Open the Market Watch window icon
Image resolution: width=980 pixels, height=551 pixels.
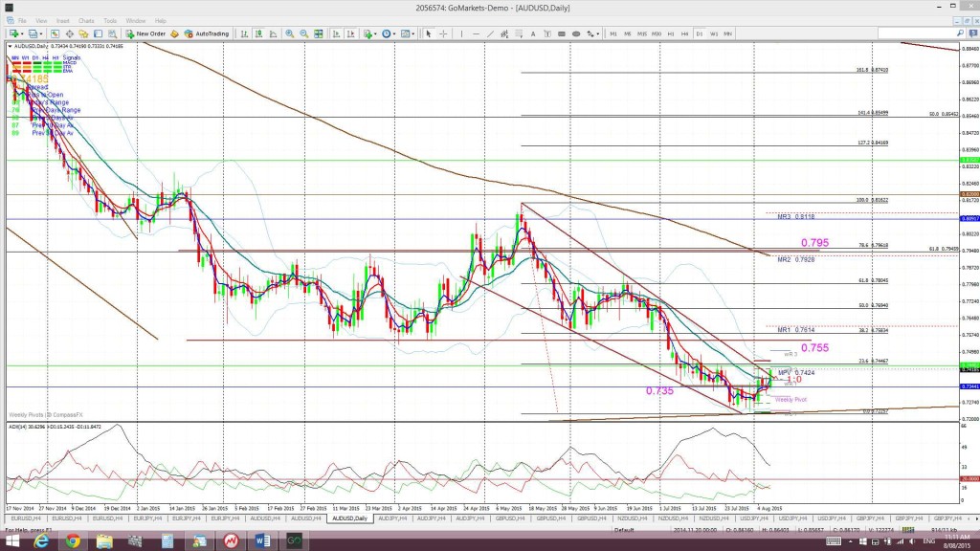pos(55,33)
